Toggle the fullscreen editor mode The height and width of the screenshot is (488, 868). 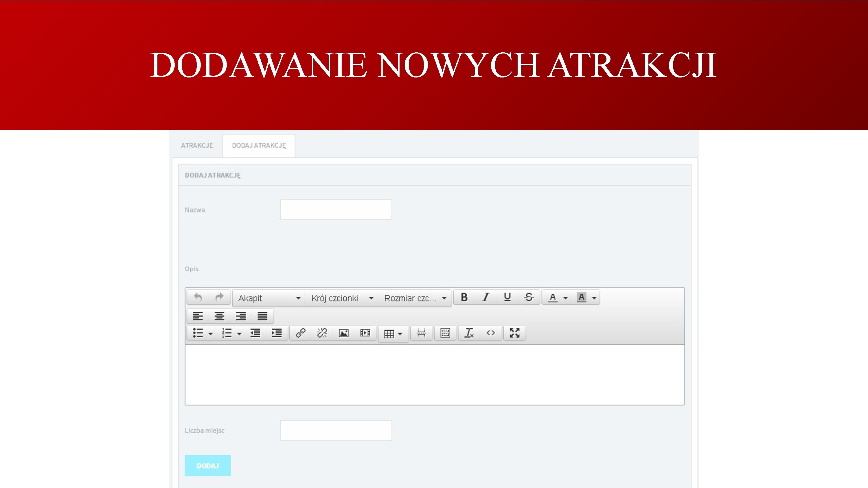coord(514,333)
